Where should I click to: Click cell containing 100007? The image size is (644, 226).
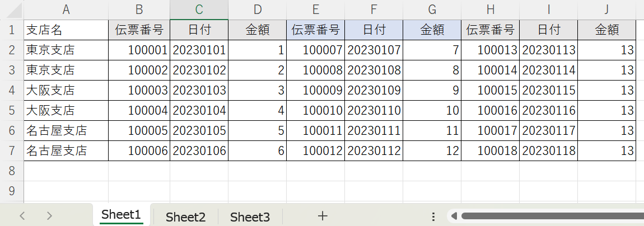click(x=315, y=50)
